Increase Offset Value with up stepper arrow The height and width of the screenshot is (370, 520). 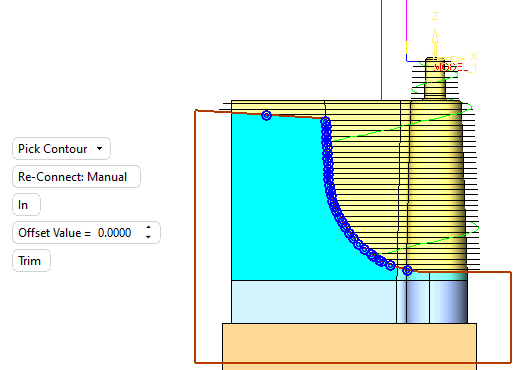pyautogui.click(x=148, y=228)
